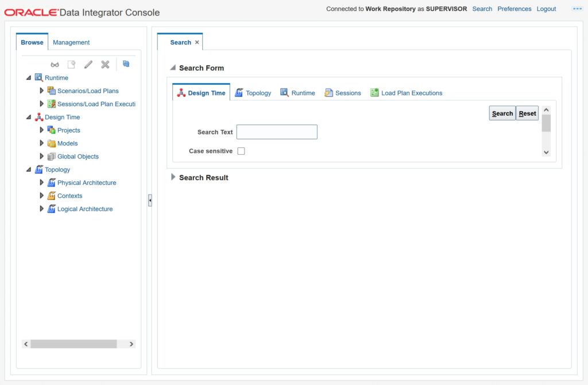Click the search form scrollbar down arrow
This screenshot has width=588, height=385.
[547, 152]
